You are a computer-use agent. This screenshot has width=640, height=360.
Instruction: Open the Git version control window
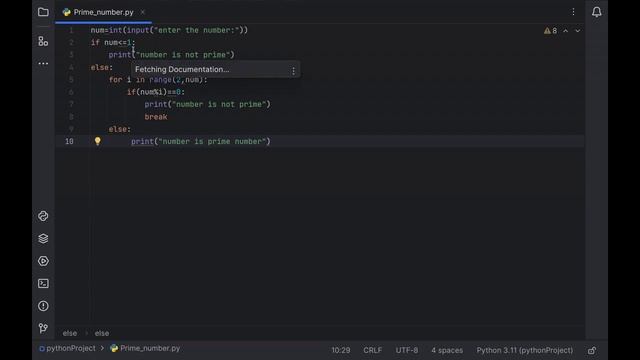click(43, 328)
